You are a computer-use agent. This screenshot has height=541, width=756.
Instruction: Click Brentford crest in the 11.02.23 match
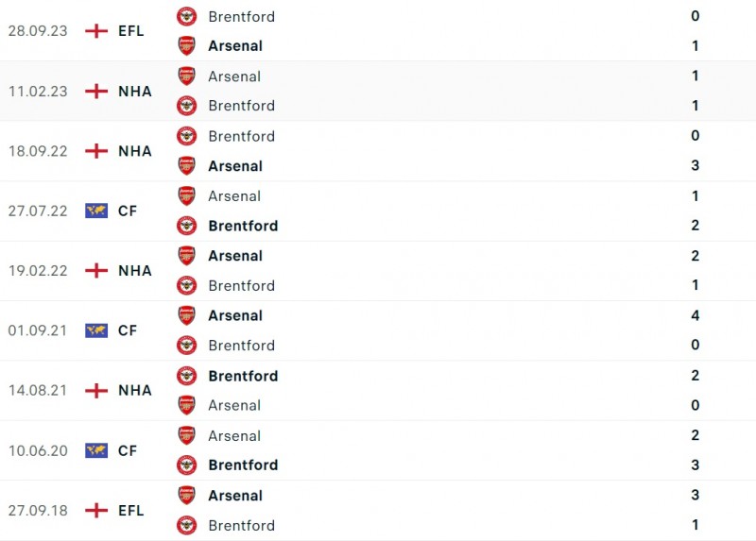[187, 106]
